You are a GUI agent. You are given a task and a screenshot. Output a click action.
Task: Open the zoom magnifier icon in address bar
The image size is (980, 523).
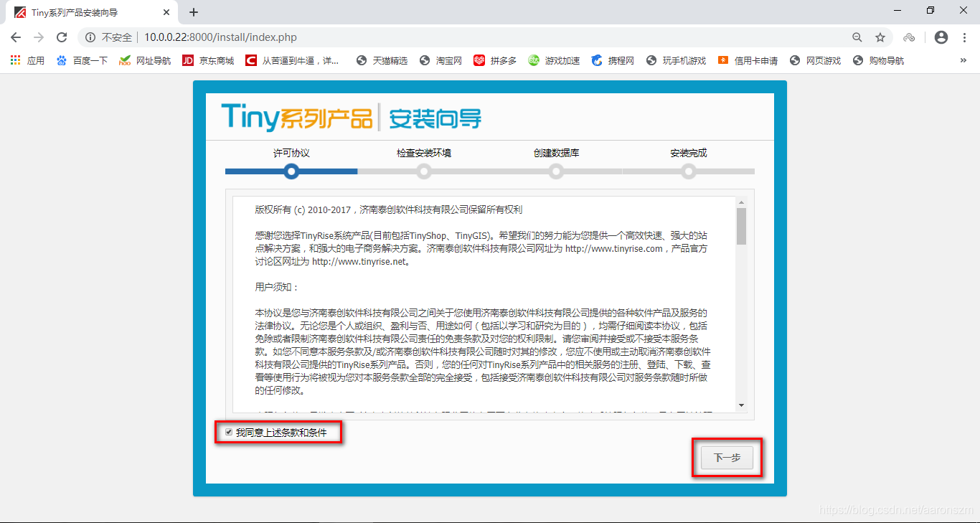pos(857,37)
